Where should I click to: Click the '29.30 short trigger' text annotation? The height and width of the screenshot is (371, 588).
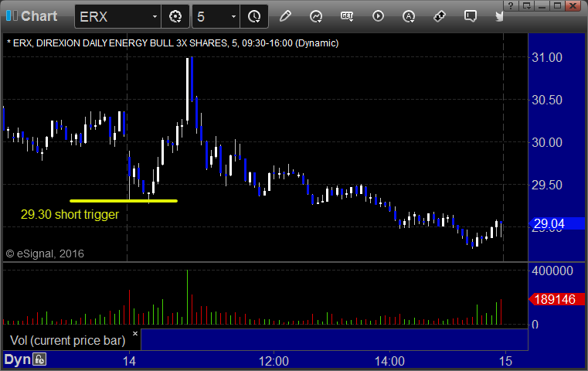pos(70,214)
